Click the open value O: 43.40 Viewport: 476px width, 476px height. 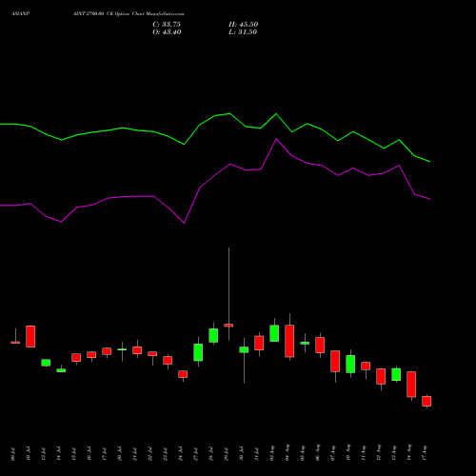pos(167,32)
